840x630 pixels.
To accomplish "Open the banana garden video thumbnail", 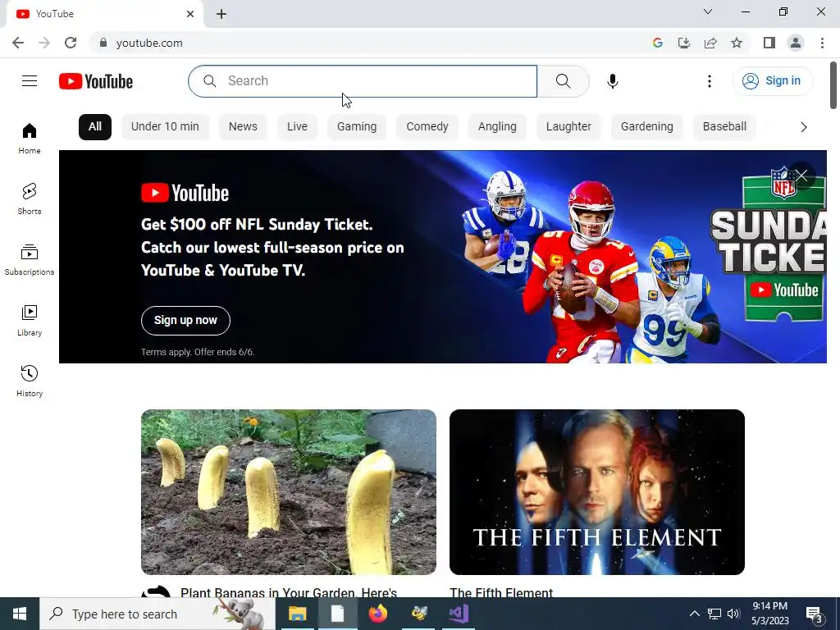I will tap(289, 492).
